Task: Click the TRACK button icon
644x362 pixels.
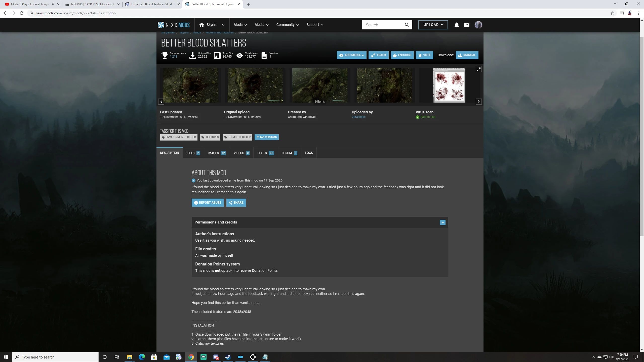Action: pyautogui.click(x=373, y=55)
